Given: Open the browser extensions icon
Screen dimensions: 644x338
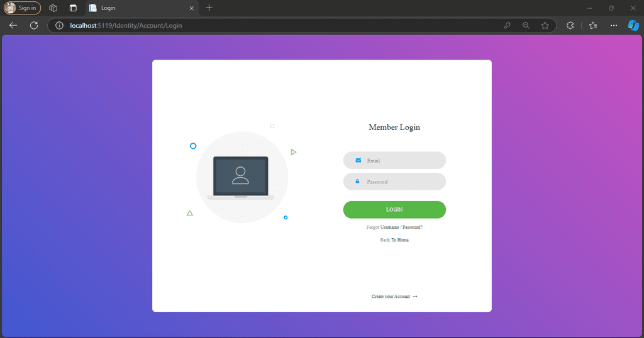Looking at the screenshot, I should click(570, 25).
